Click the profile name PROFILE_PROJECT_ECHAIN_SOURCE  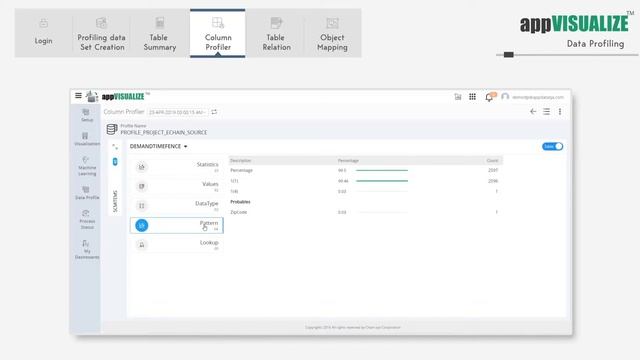(x=164, y=132)
